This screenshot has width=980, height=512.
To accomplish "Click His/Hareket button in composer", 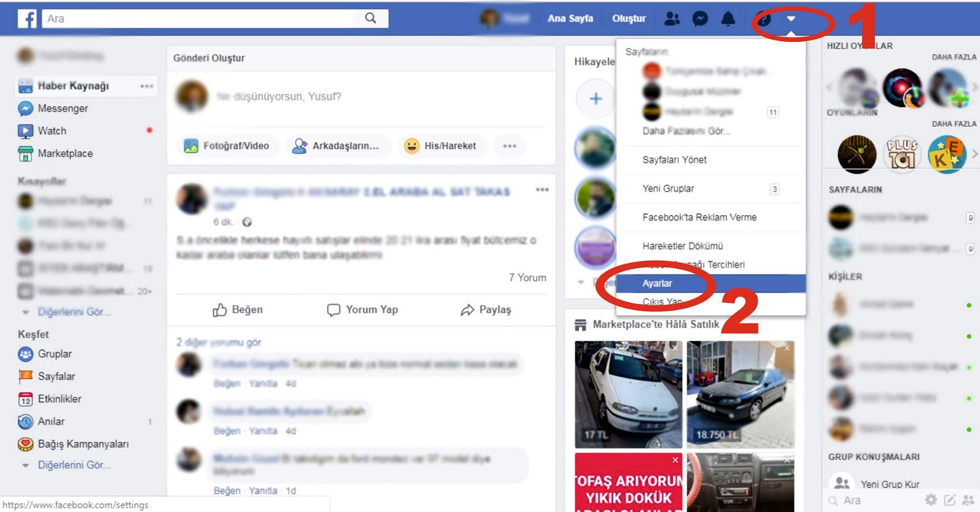I will 442,146.
